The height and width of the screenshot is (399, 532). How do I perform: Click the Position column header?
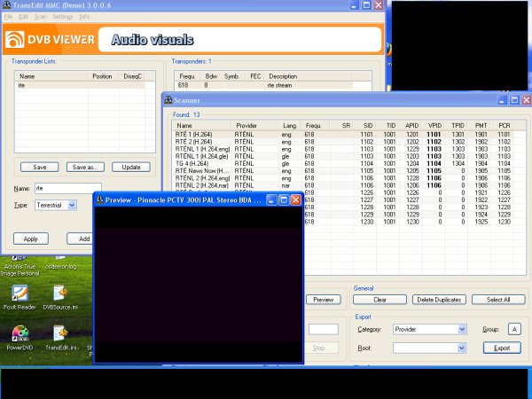pyautogui.click(x=103, y=76)
